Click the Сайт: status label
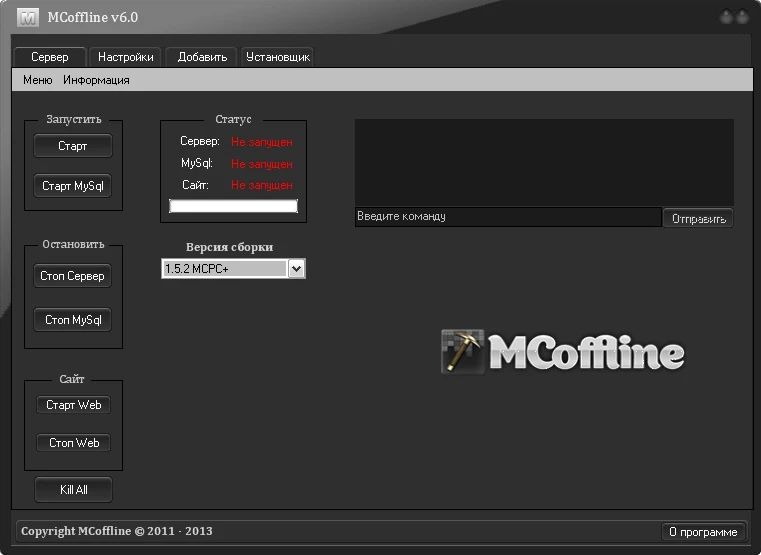761x555 pixels. coord(195,185)
